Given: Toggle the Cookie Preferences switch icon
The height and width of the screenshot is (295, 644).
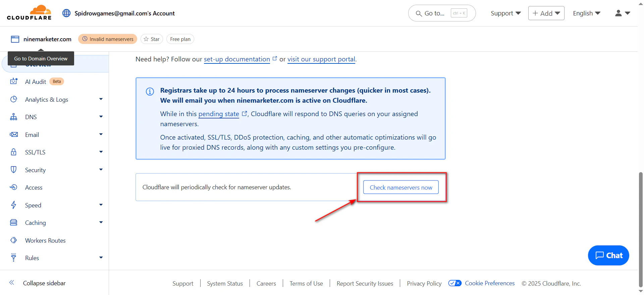Looking at the screenshot, I should click(455, 283).
